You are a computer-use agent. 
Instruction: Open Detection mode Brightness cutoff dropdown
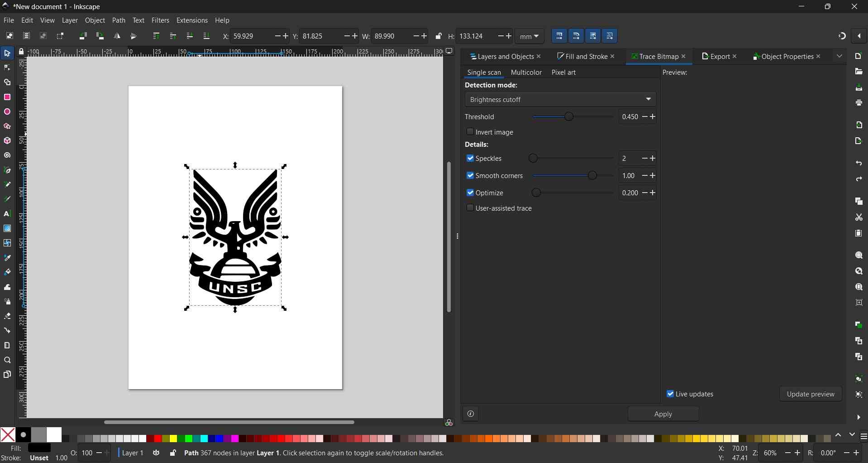coord(560,99)
